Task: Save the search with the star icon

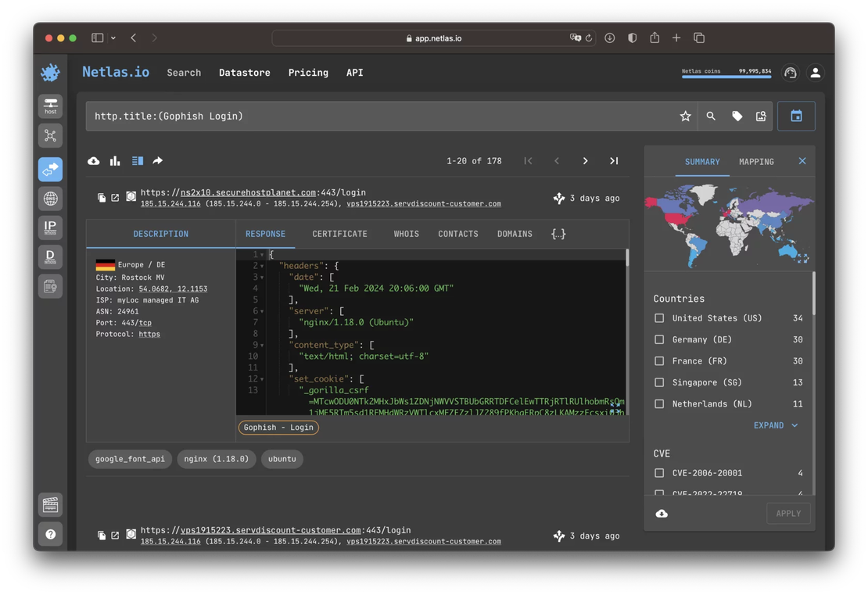Action: click(x=685, y=116)
